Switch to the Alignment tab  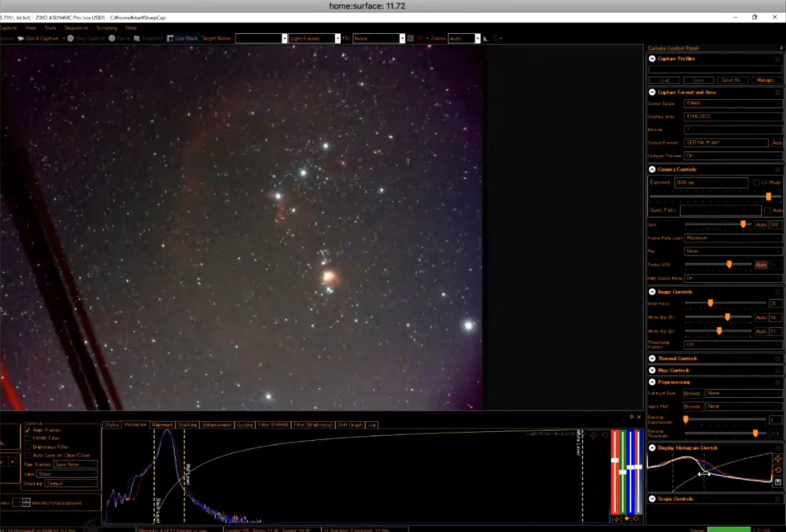[x=162, y=425]
